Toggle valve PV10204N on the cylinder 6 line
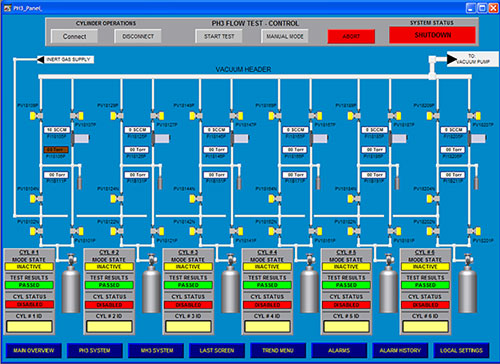Image resolution: width=500 pixels, height=364 pixels. [x=433, y=199]
